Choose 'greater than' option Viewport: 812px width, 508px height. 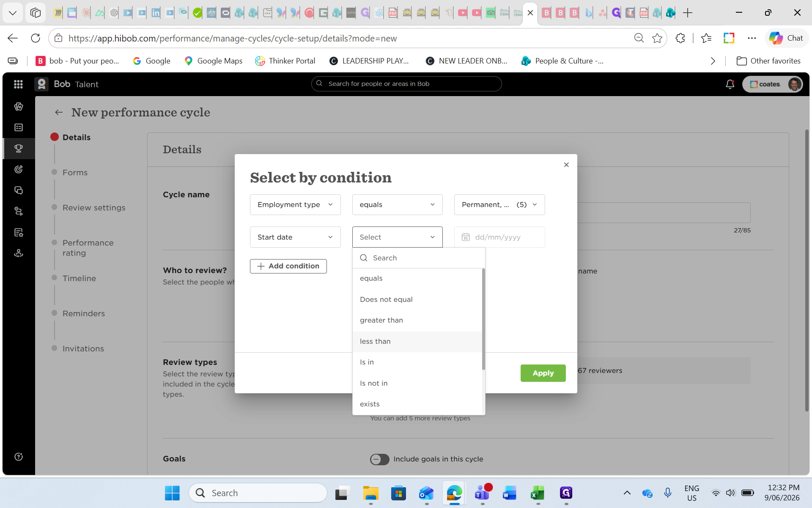(x=417, y=320)
